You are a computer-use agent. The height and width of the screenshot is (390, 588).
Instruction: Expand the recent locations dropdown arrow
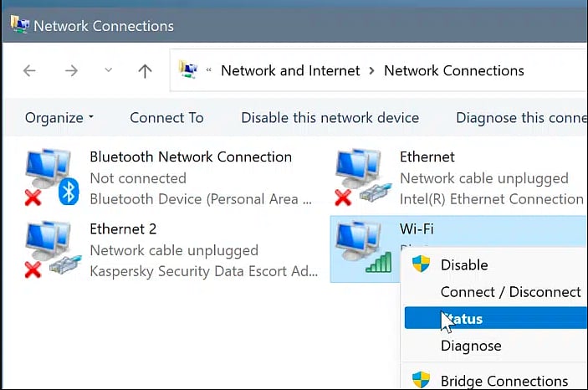point(109,71)
